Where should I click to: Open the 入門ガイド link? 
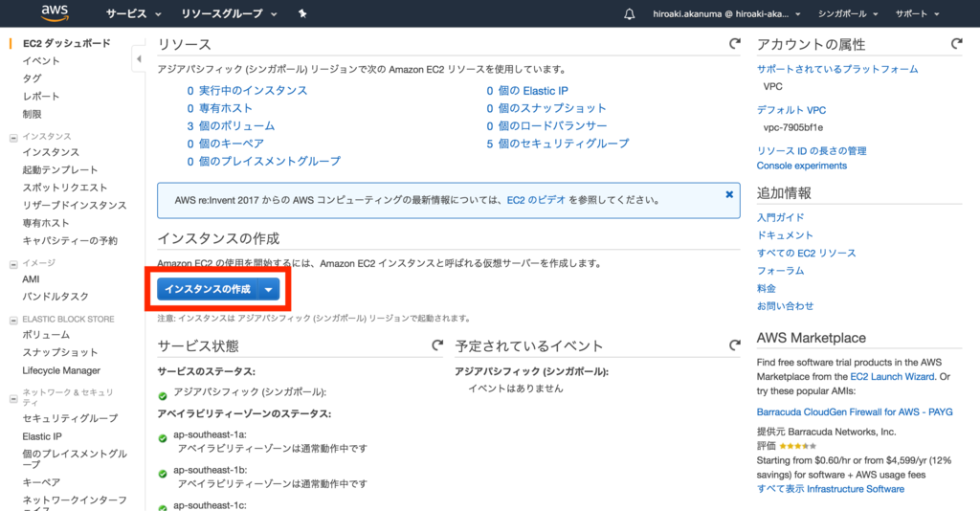(781, 217)
